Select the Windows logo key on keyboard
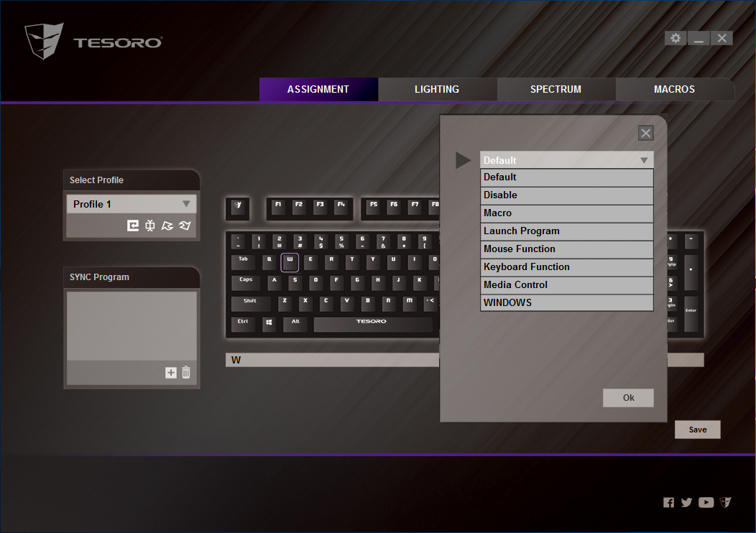 [269, 323]
